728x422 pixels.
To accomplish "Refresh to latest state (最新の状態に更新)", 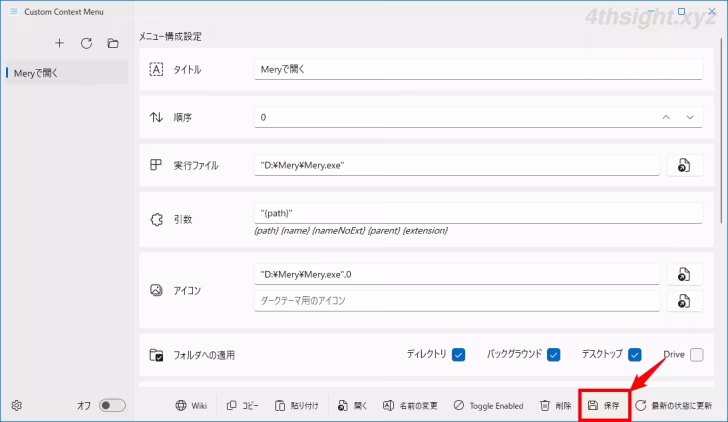I will coord(674,405).
